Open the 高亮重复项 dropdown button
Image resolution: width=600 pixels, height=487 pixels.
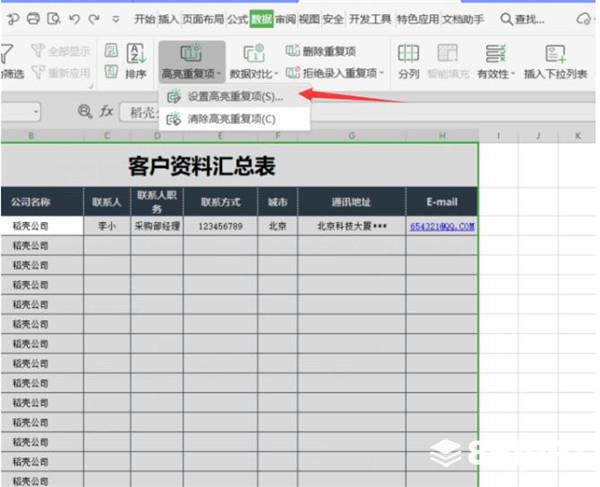point(191,62)
